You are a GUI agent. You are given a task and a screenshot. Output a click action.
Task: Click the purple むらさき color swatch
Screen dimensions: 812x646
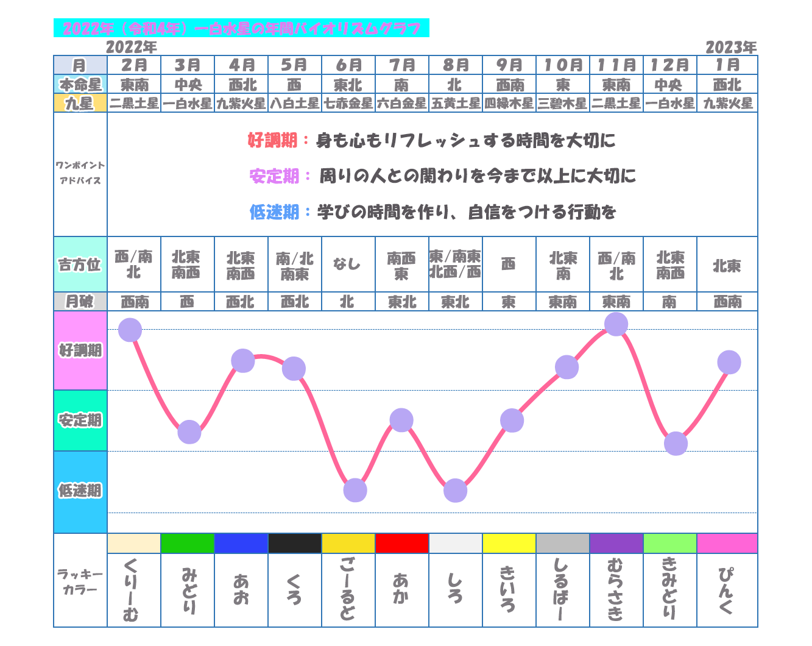616,543
